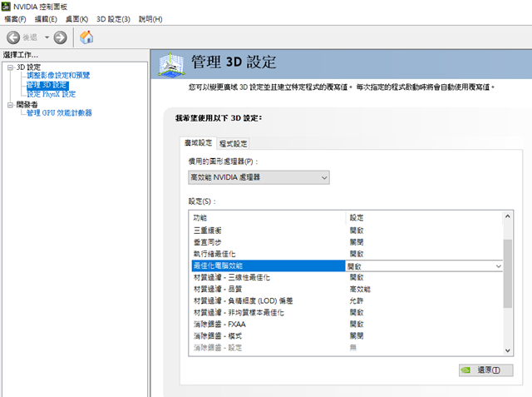Select the 材質過濾 - 負精細度 (LOD) 偏差 row
Screen dimensions: 532x397
347,301
